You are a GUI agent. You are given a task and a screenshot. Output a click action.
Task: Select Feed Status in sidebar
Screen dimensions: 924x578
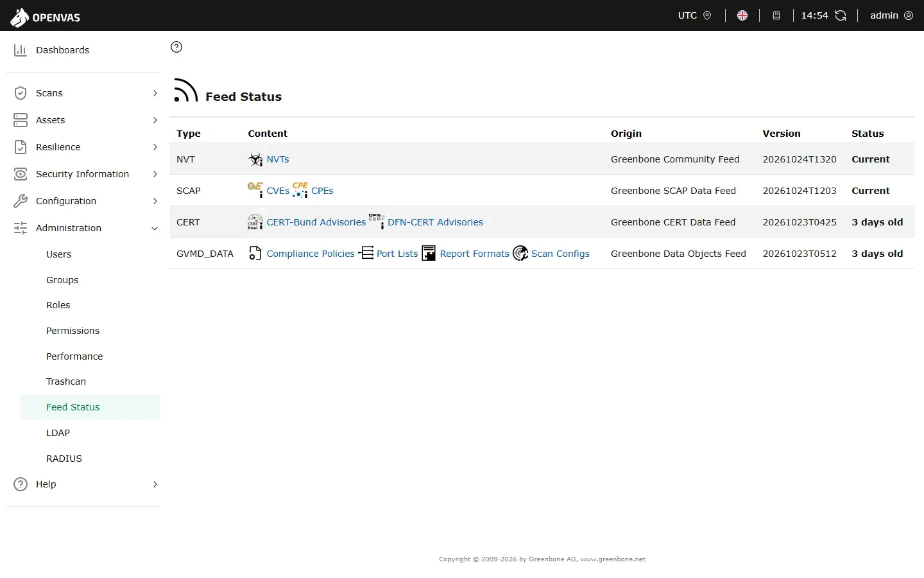pyautogui.click(x=90, y=407)
